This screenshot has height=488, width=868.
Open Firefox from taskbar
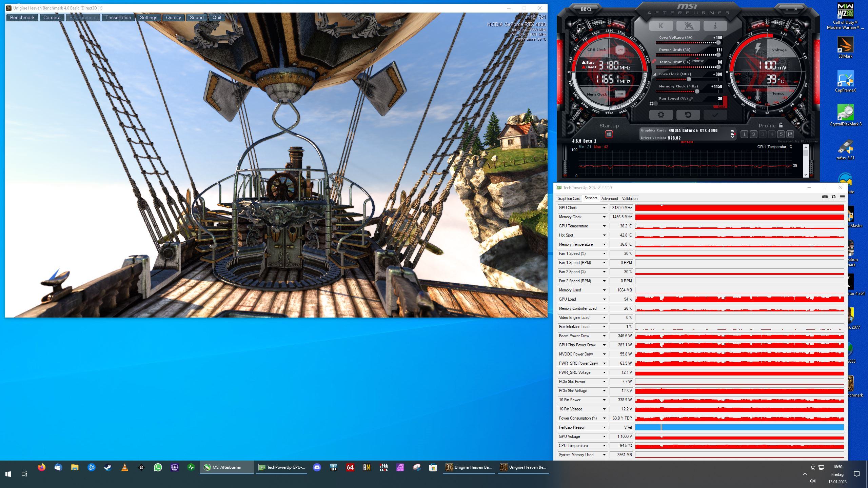click(42, 467)
